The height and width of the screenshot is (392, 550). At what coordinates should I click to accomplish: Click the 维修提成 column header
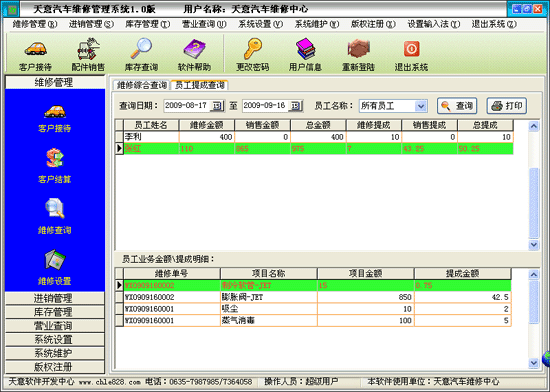374,125
